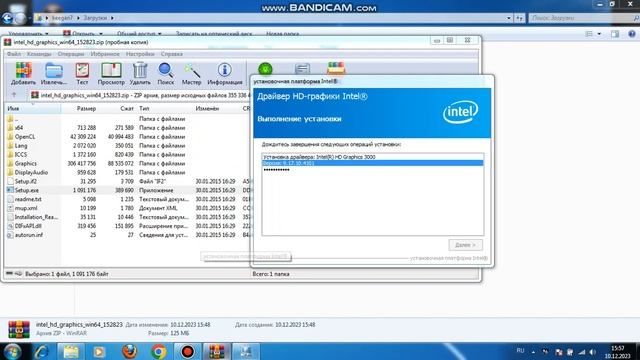Image resolution: width=640 pixels, height=360 pixels.
Task: Open the media player taskbar icon
Action: pos(99,352)
